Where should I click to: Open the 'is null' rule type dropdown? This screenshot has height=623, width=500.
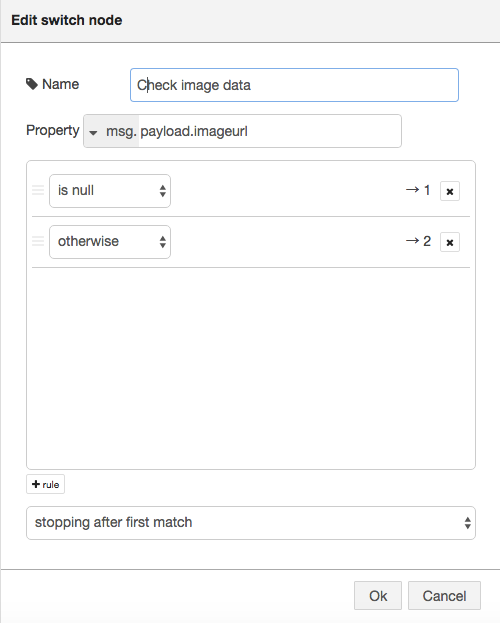pos(110,191)
